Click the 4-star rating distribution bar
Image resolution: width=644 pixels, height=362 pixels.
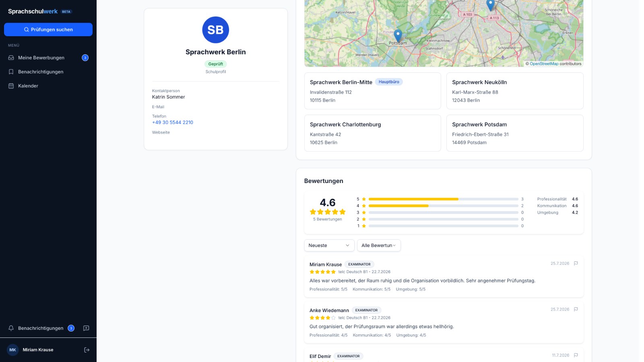(x=443, y=206)
